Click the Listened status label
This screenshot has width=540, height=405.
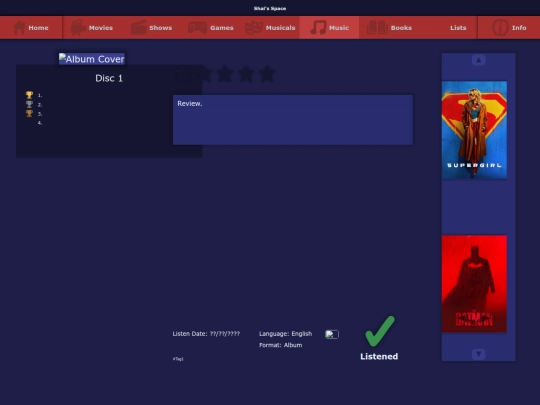pyautogui.click(x=379, y=356)
